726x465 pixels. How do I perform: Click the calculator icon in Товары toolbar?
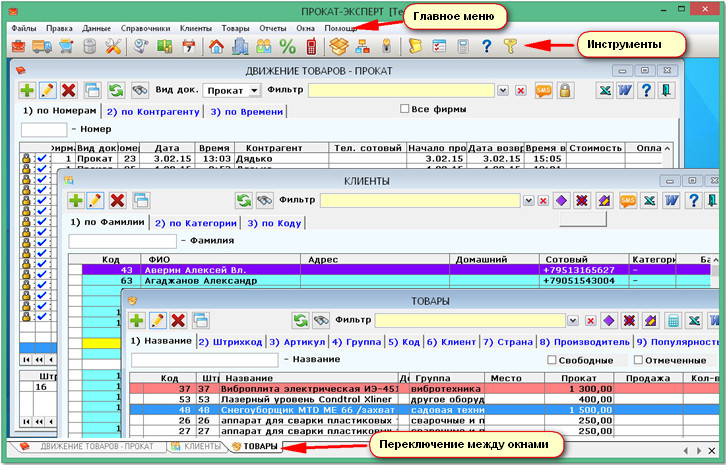coord(673,320)
